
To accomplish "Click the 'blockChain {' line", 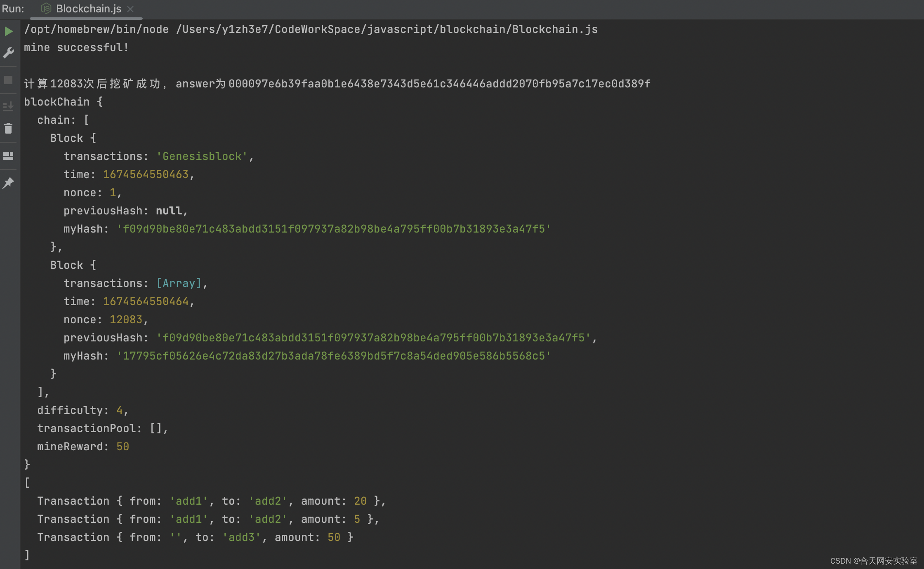I will 64,102.
